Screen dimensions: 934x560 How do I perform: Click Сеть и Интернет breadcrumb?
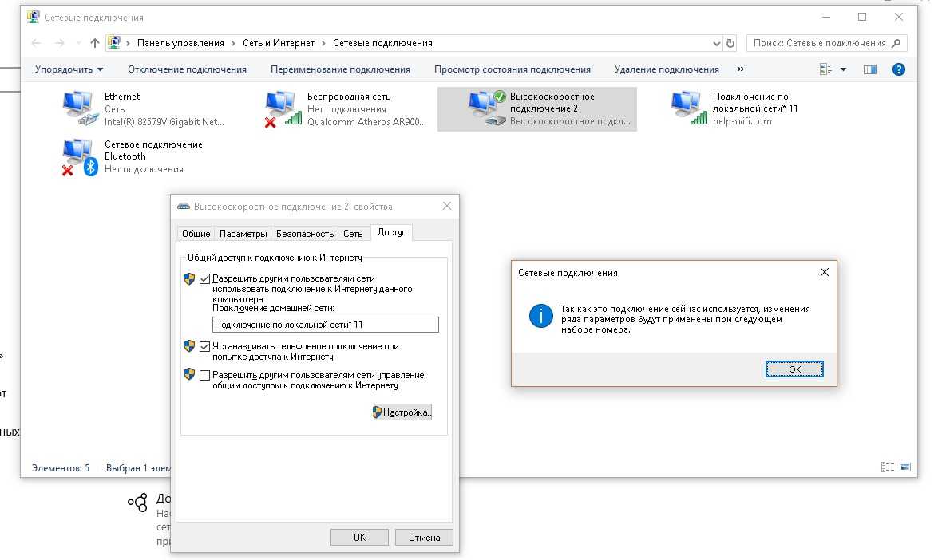point(278,43)
